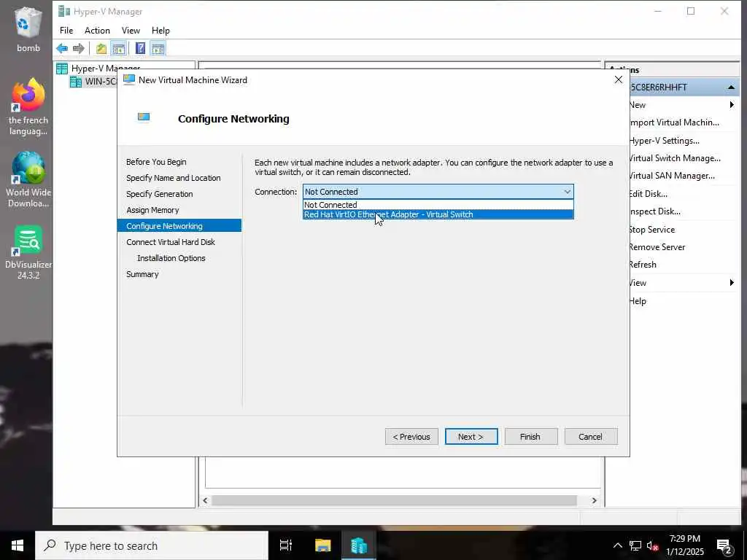Open the Help menu

click(160, 31)
